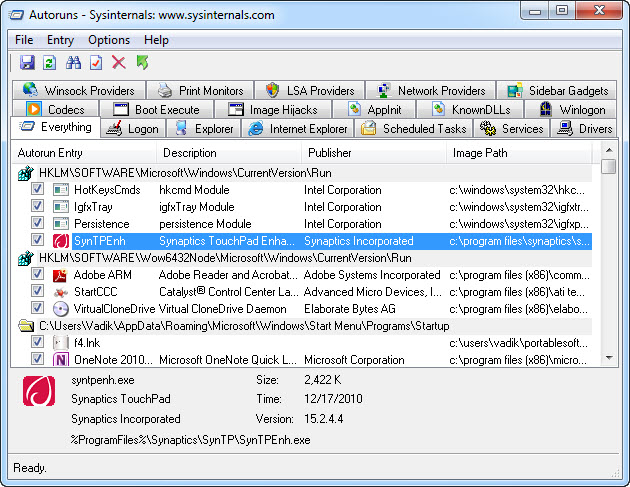The height and width of the screenshot is (487, 630).
Task: Click registry icon beside HKLM CurrentVersion\Run
Action: 26,173
